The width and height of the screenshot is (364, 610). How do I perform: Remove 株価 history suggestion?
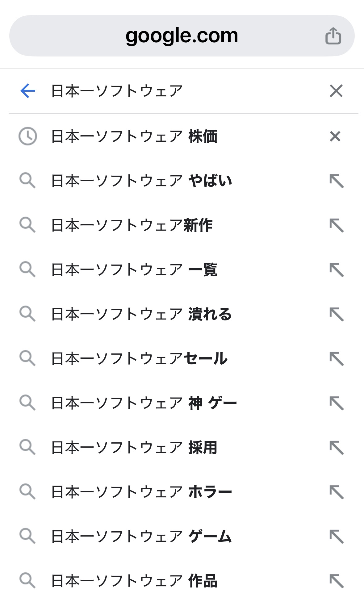pyautogui.click(x=335, y=136)
